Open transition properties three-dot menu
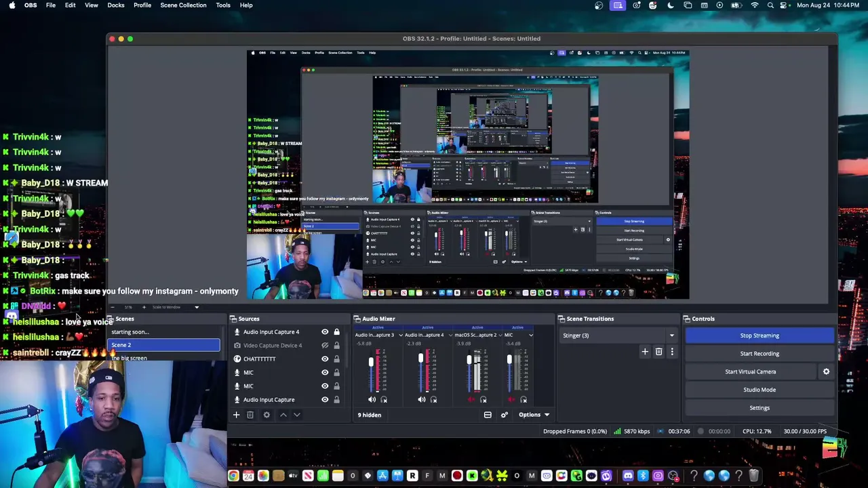 click(x=672, y=352)
